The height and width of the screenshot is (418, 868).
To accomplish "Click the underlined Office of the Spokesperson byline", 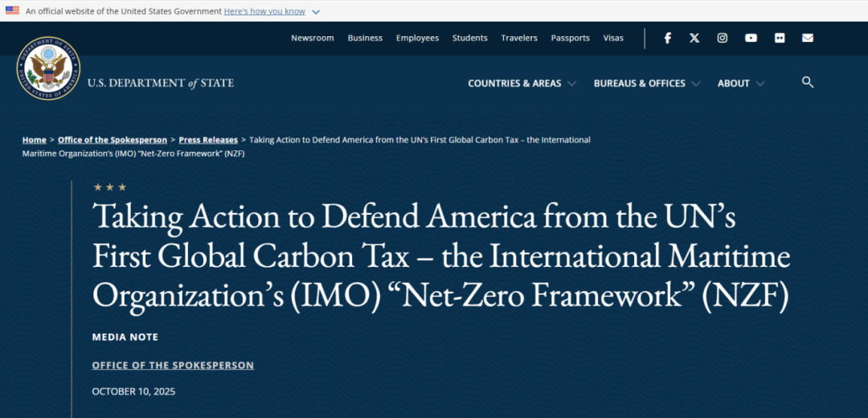I will (173, 365).
